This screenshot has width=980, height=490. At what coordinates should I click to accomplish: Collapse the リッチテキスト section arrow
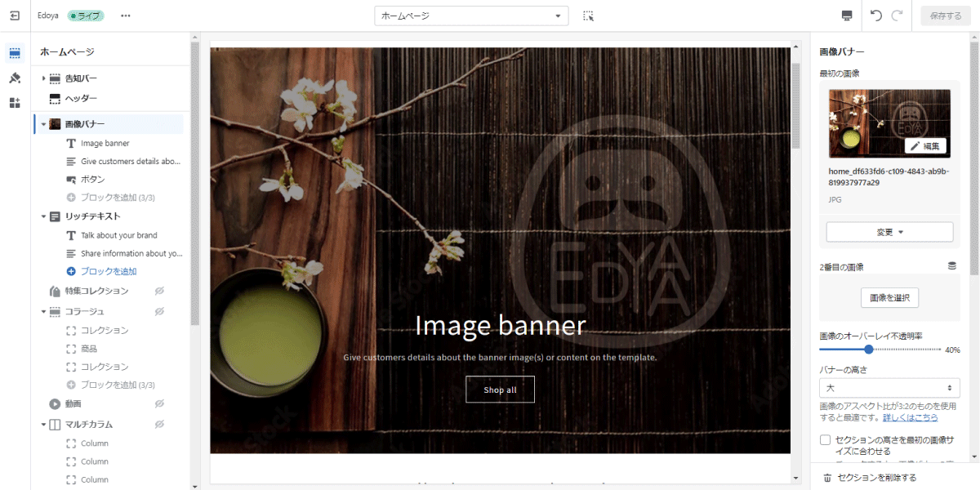pos(43,216)
